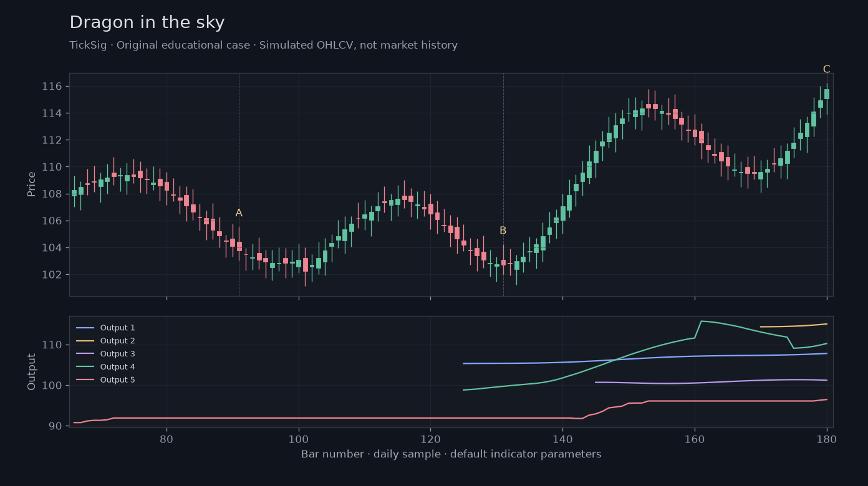Click the 100 output axis tick label
868x486 pixels.
[52, 386]
